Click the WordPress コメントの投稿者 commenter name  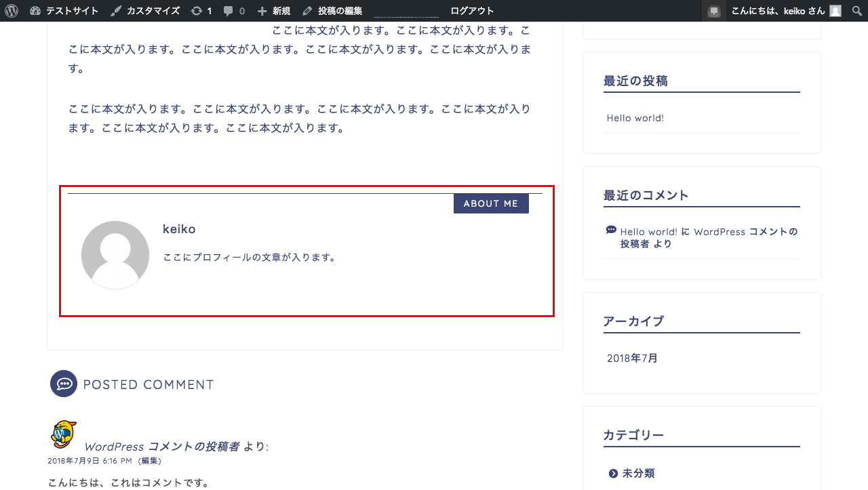[x=161, y=447]
